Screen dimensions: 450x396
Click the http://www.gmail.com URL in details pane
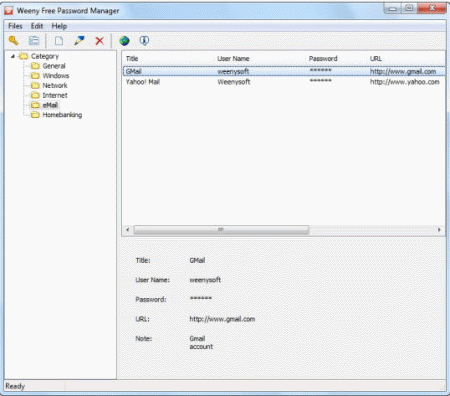(222, 319)
